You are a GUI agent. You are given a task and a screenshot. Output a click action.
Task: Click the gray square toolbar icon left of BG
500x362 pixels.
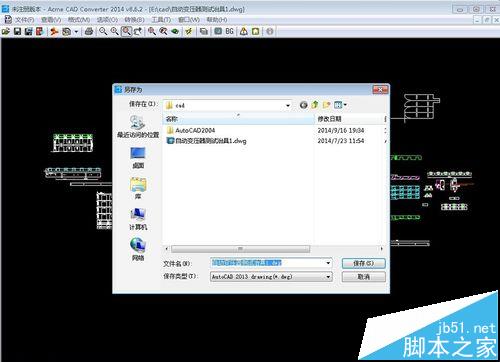coord(218,31)
